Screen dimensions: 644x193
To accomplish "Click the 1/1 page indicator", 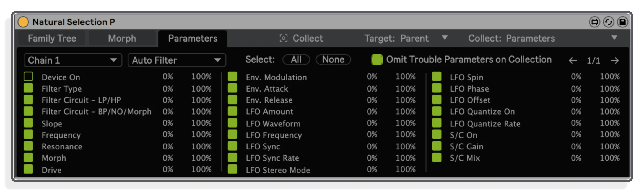I will coord(594,60).
